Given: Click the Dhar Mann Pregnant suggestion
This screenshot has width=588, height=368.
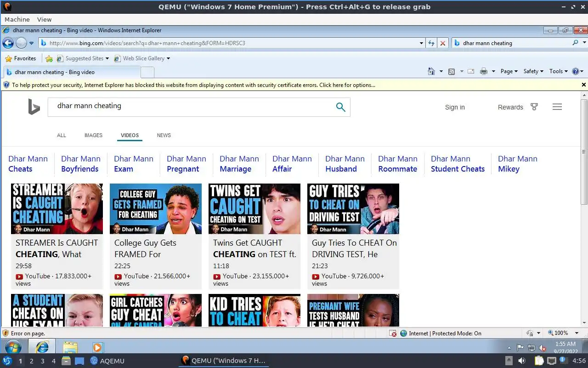Looking at the screenshot, I should tap(187, 164).
